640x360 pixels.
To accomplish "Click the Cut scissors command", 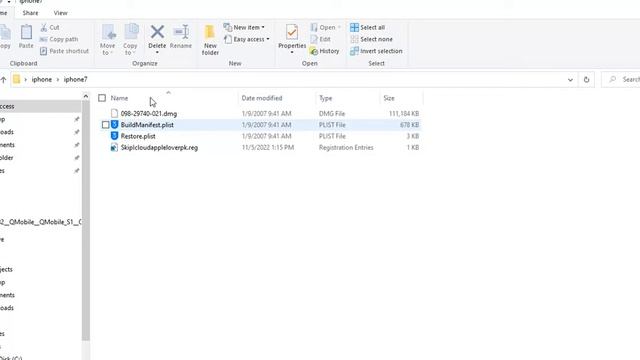I will point(50,27).
